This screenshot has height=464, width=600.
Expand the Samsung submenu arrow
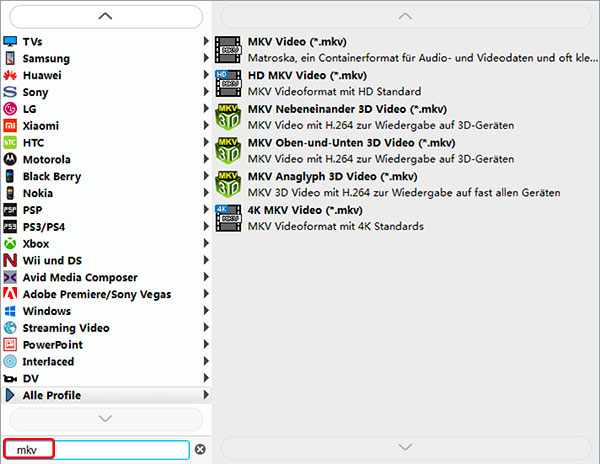click(x=206, y=58)
